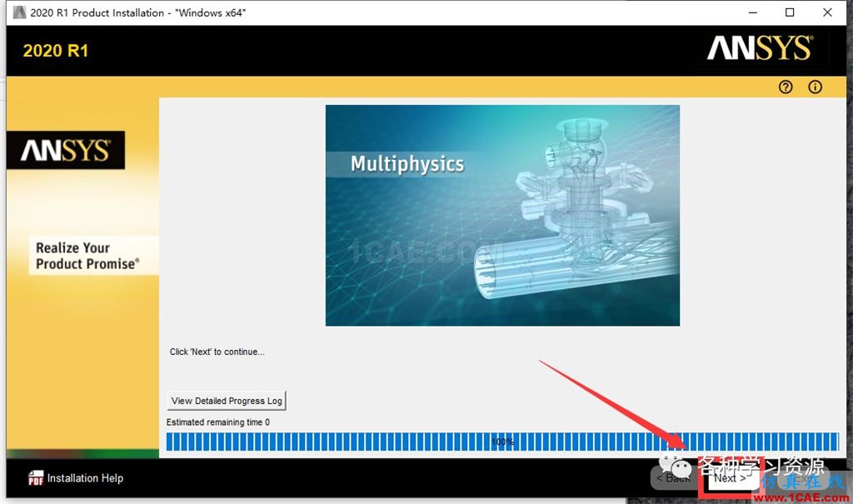Click the Back button
This screenshot has width=853, height=504.
(x=673, y=478)
